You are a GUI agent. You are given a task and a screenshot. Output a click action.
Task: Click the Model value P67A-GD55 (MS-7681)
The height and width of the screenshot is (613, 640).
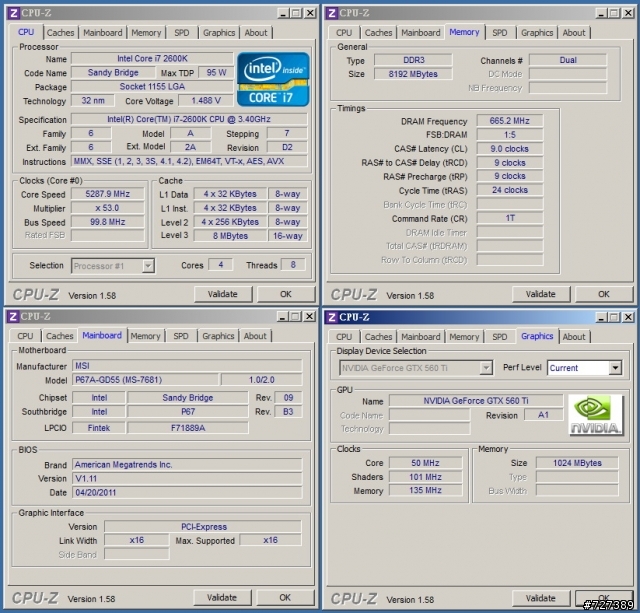click(145, 380)
